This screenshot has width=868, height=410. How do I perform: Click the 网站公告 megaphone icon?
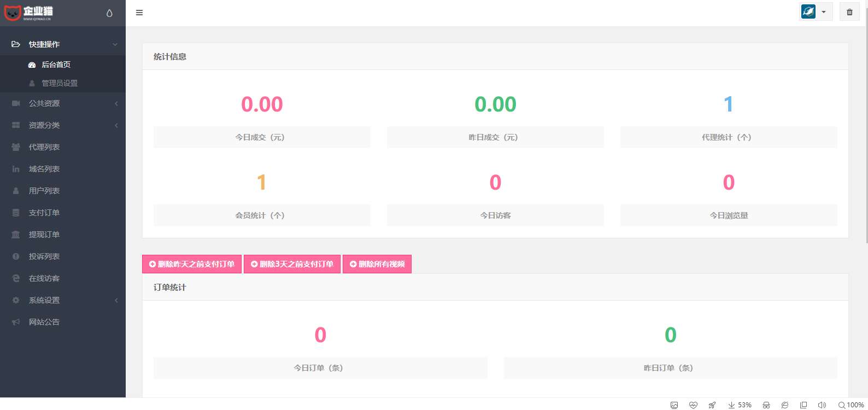click(16, 322)
